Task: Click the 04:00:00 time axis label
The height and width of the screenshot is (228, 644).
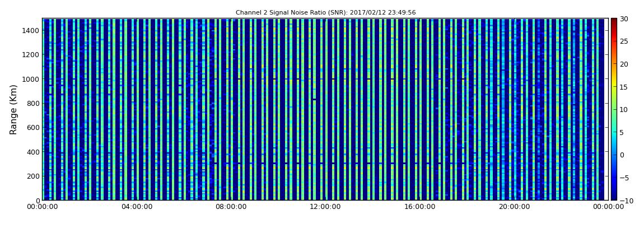Action: coord(137,207)
